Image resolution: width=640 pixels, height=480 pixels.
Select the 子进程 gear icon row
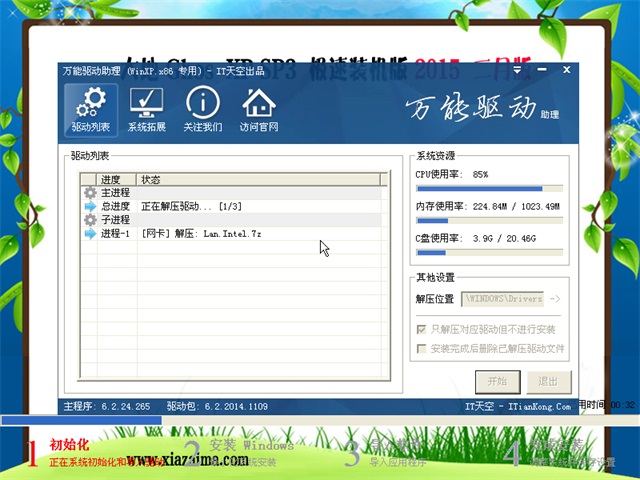[x=90, y=219]
